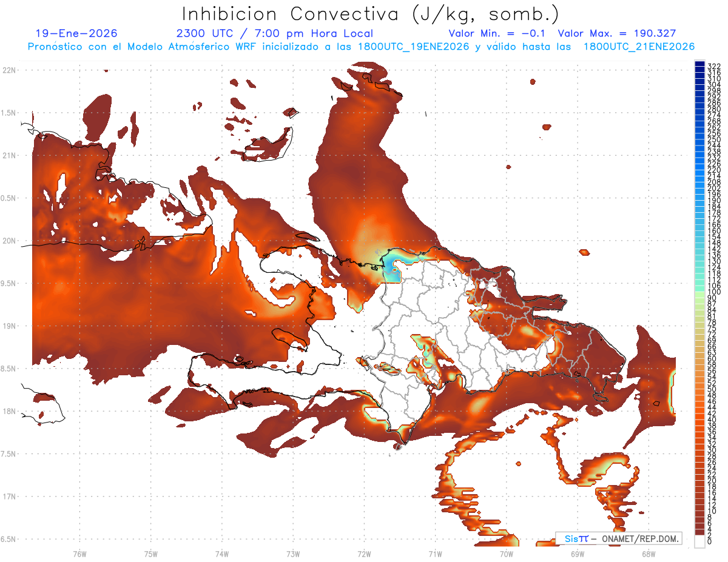Click the '69W' longitude label
Screen dimensions: 728x562
coord(577,554)
